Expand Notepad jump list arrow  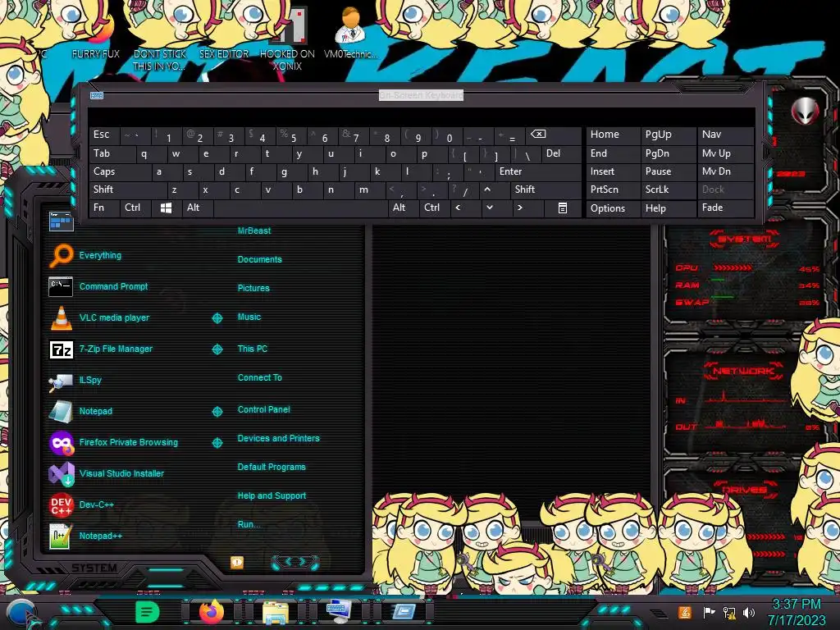[x=217, y=412]
